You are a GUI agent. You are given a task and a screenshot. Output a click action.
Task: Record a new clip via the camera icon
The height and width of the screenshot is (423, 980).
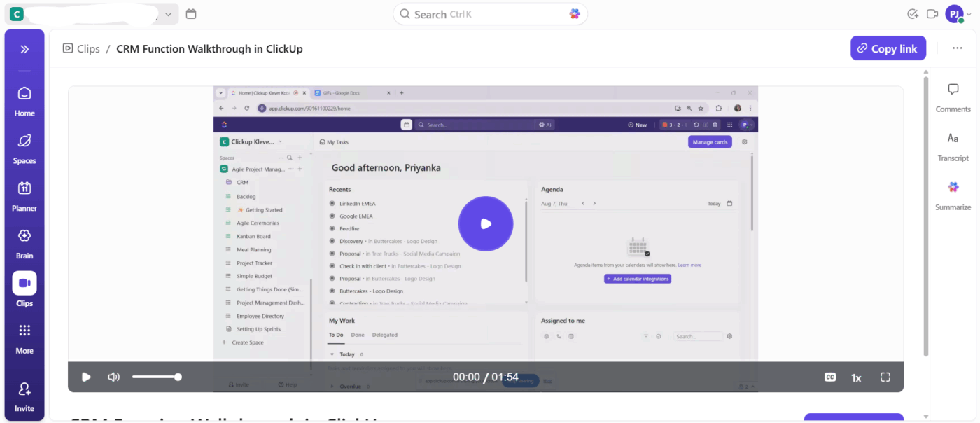(932, 13)
